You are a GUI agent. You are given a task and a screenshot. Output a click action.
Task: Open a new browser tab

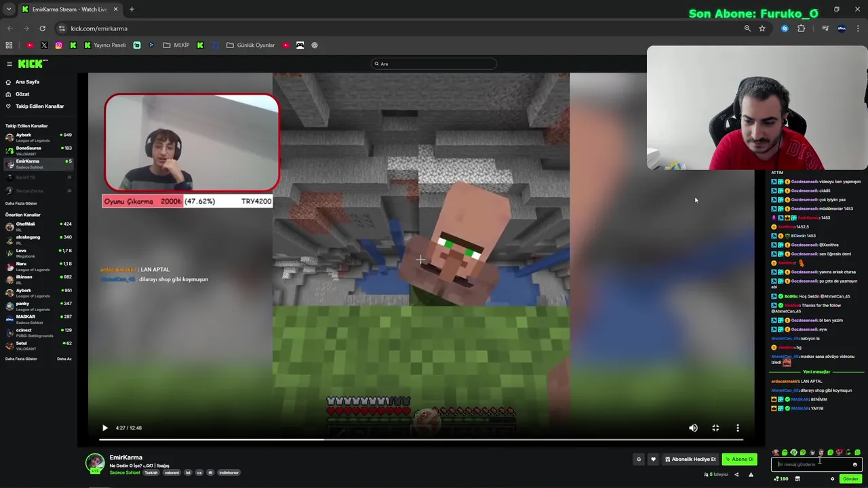(132, 9)
